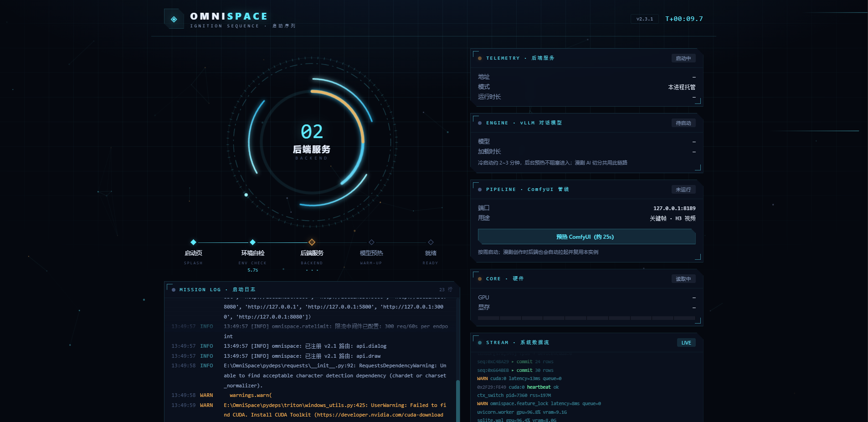Click the CORE · 硬件 header title
Image resolution: width=868 pixels, height=422 pixels.
(505, 279)
